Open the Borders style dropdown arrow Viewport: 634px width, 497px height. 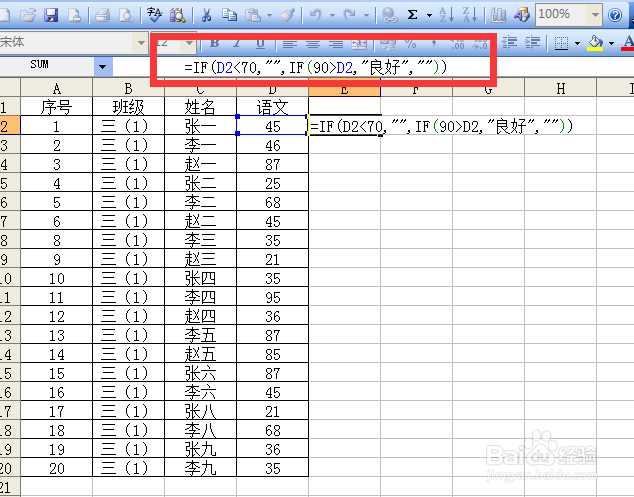coord(577,43)
